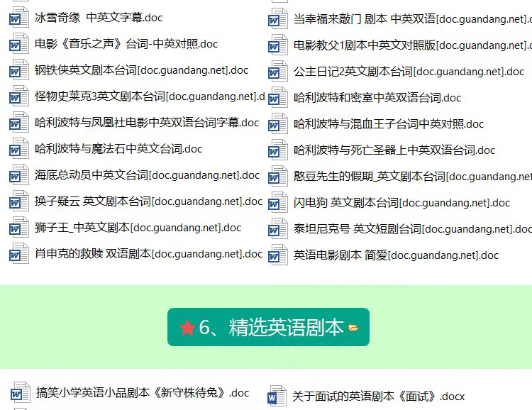Open file 怪物史莱克3英文剧本台词
The width and height of the screenshot is (532, 410).
[x=150, y=96]
